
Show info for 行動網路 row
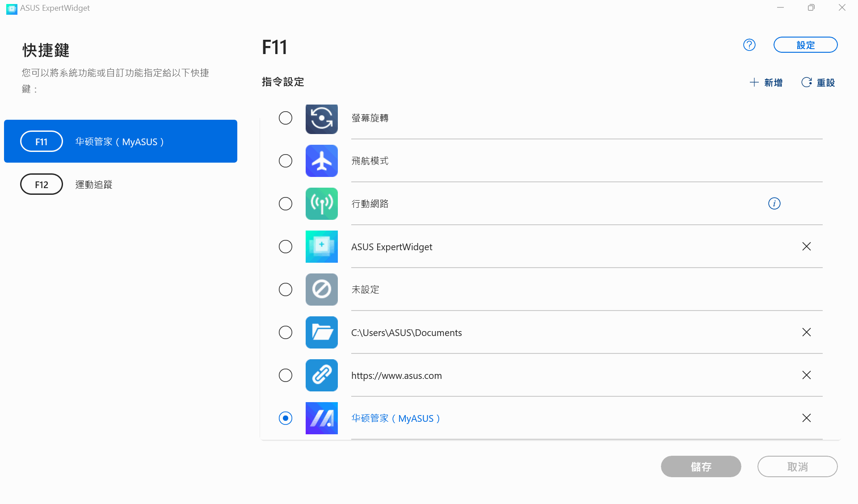pos(774,204)
